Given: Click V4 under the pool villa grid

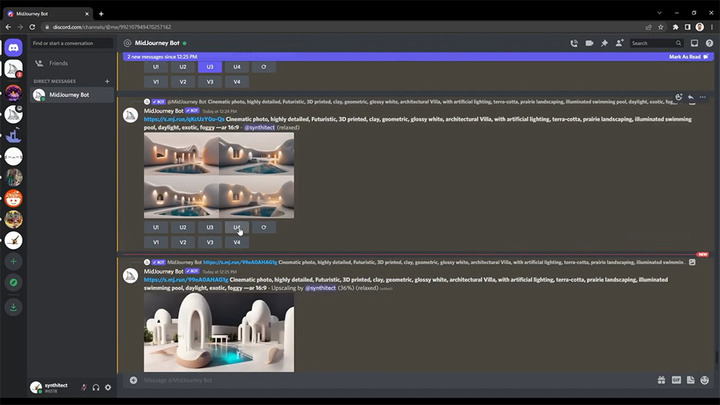Looking at the screenshot, I should pyautogui.click(x=237, y=242).
